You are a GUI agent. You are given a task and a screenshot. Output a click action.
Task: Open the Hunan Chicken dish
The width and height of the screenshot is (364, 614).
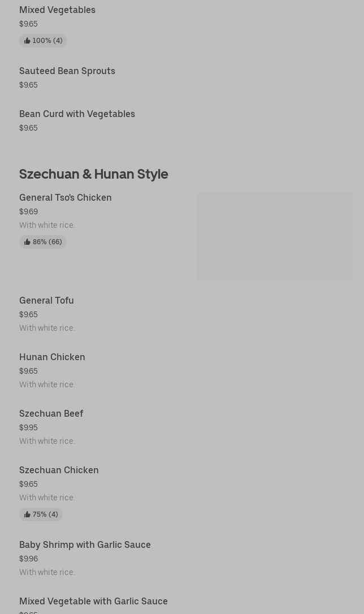click(52, 357)
